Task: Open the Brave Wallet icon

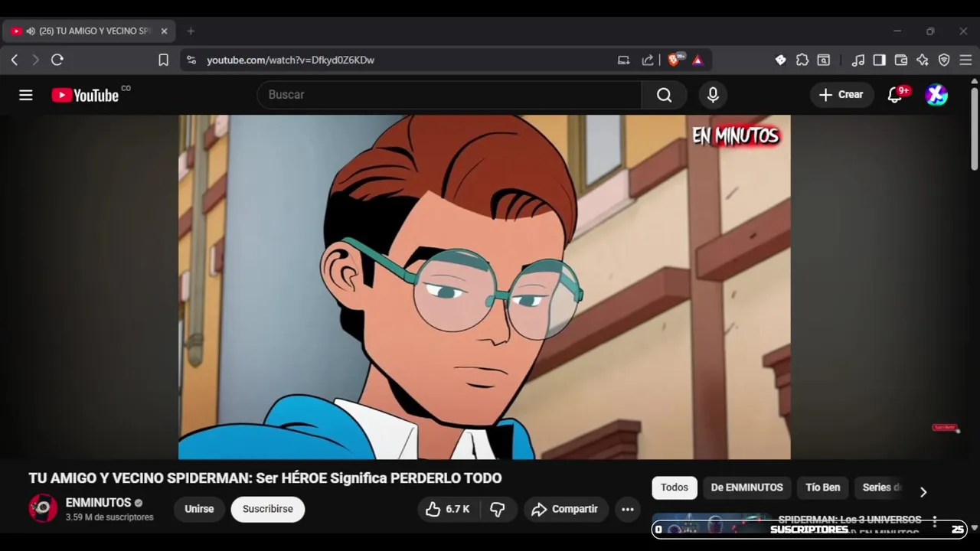Action: 901,60
